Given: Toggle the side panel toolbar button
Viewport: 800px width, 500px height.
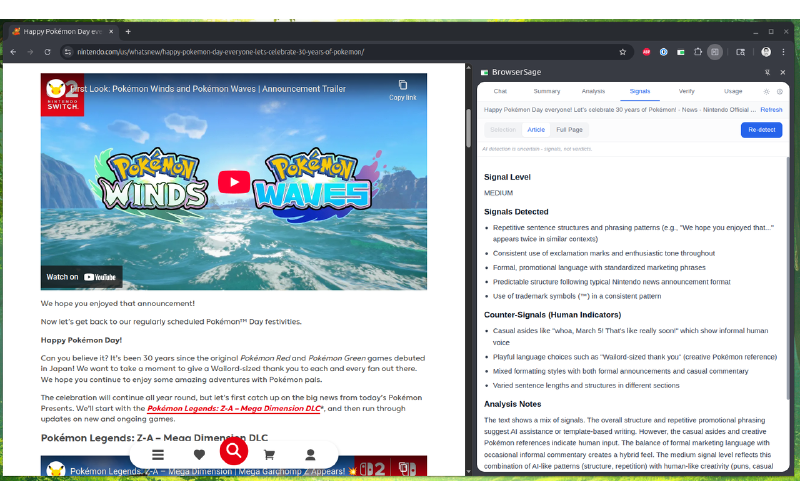Looking at the screenshot, I should (715, 52).
